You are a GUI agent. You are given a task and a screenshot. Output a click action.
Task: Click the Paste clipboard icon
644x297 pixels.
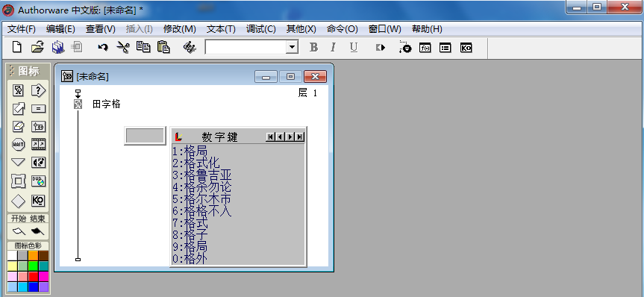(x=163, y=47)
